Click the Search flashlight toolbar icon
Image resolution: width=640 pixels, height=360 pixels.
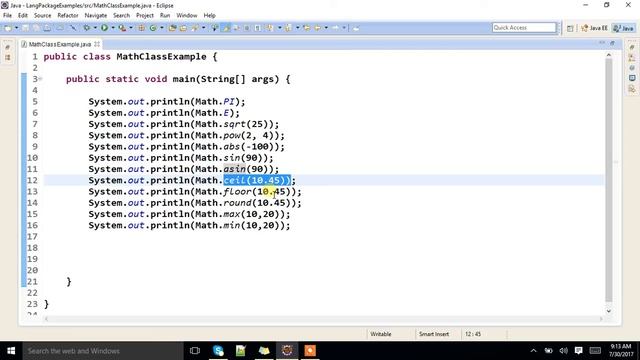click(195, 28)
